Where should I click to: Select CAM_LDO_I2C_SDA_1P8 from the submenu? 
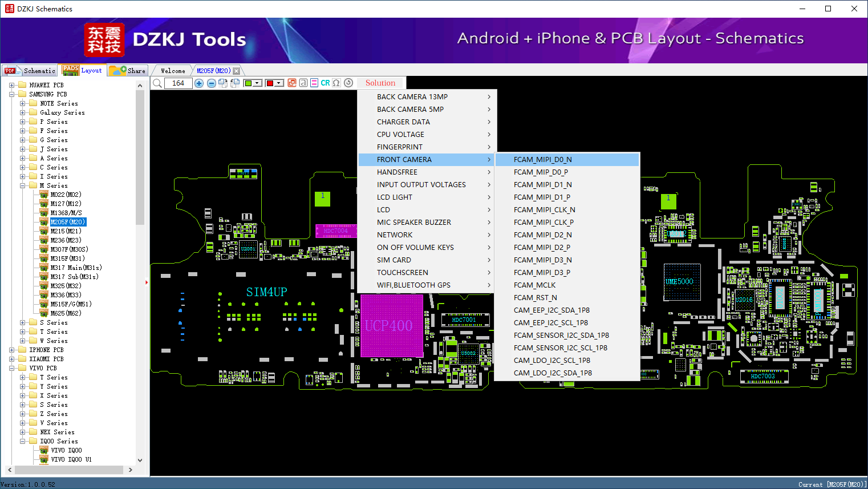567,373
